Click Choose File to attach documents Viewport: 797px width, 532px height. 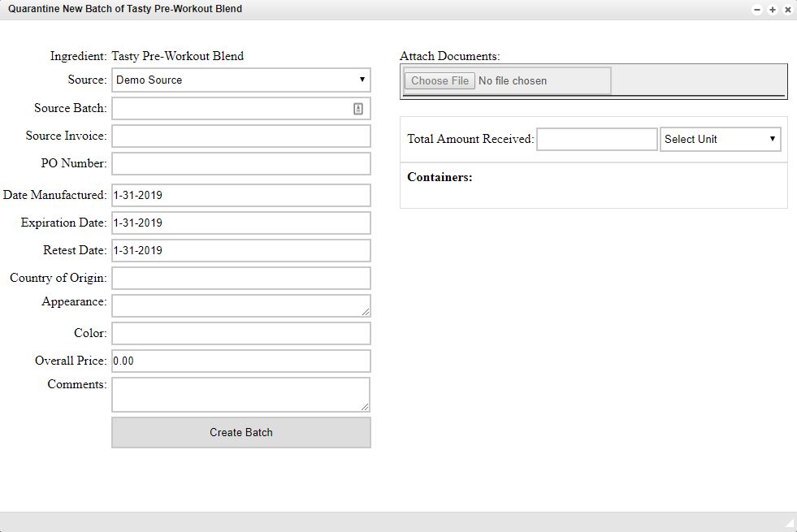[440, 80]
